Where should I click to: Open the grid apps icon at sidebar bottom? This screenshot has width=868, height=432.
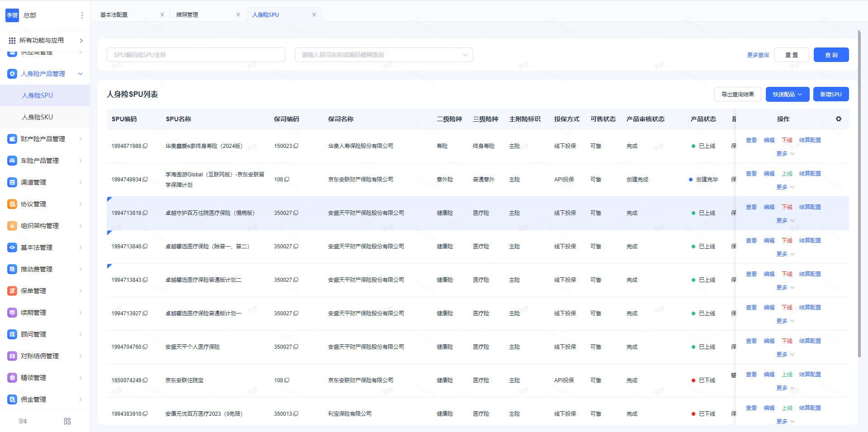pyautogui.click(x=67, y=421)
